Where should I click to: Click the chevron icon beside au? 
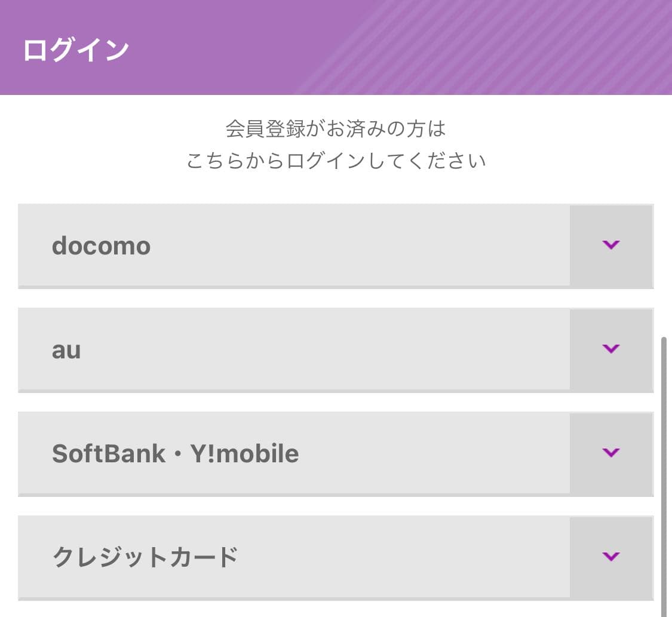[x=610, y=349]
